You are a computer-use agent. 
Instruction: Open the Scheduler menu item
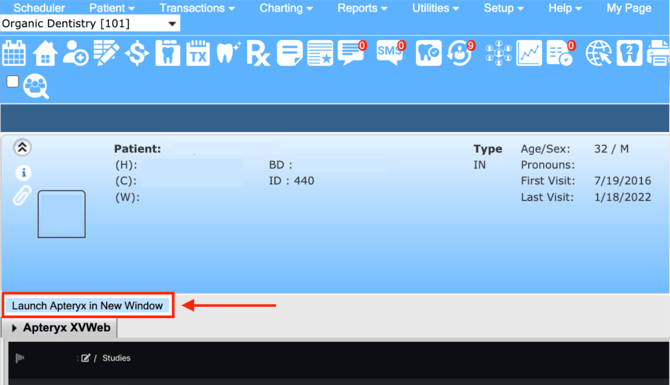tap(39, 8)
